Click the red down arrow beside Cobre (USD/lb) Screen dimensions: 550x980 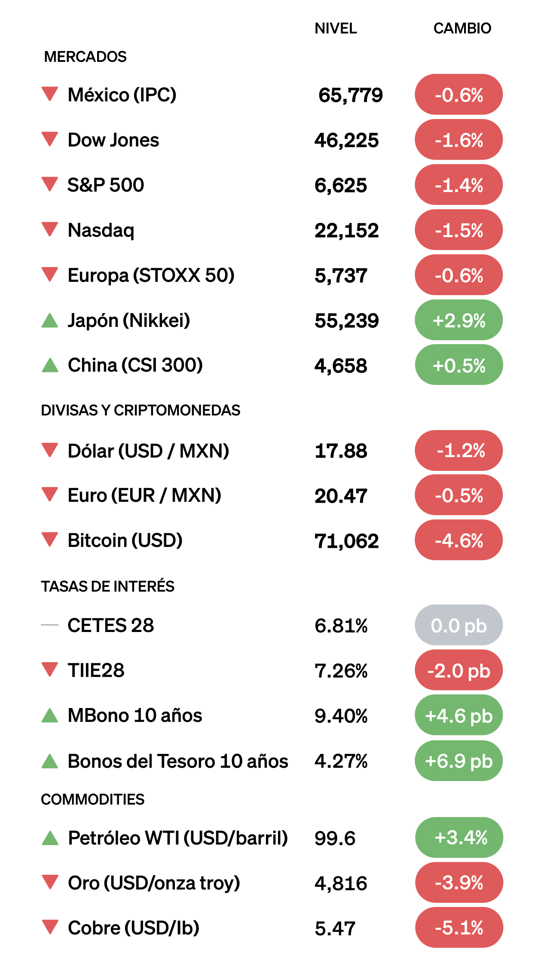click(x=50, y=927)
